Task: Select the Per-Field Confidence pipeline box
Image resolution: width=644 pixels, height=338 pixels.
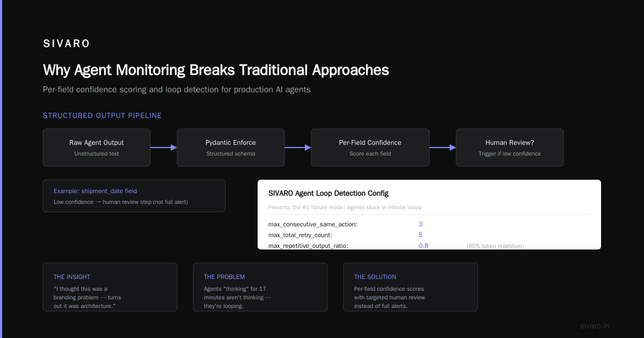Action: [x=370, y=148]
